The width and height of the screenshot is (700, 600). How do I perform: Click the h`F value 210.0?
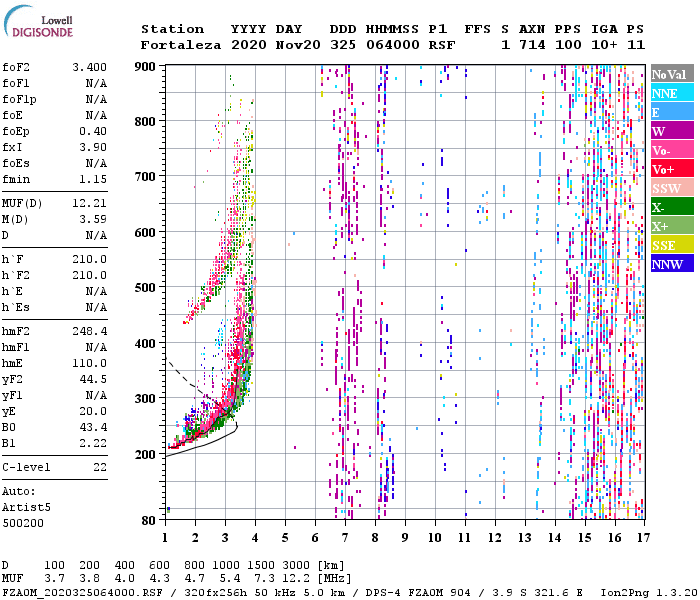tap(90, 259)
